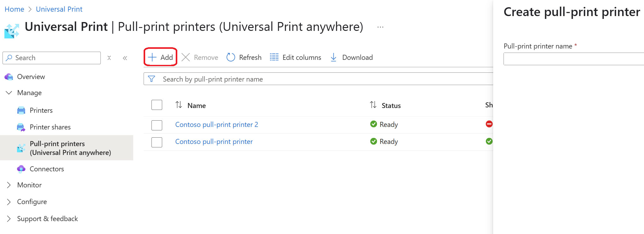644x234 pixels.
Task: Click the Refresh circular arrow icon
Action: point(231,57)
